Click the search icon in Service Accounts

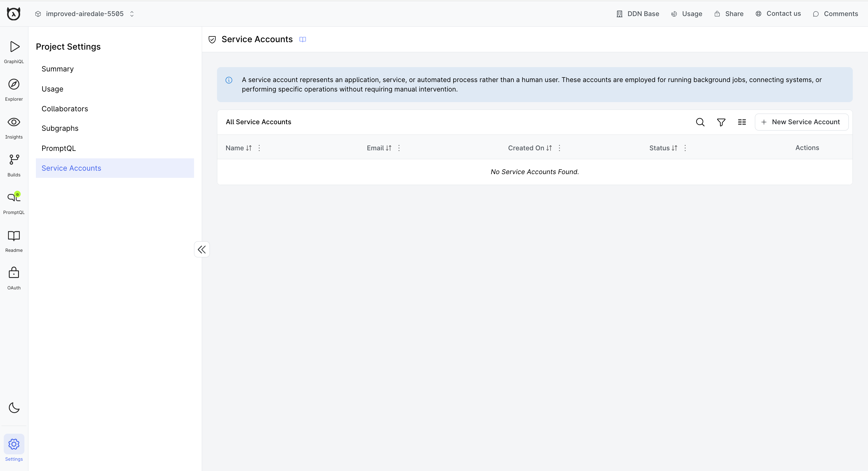point(700,122)
